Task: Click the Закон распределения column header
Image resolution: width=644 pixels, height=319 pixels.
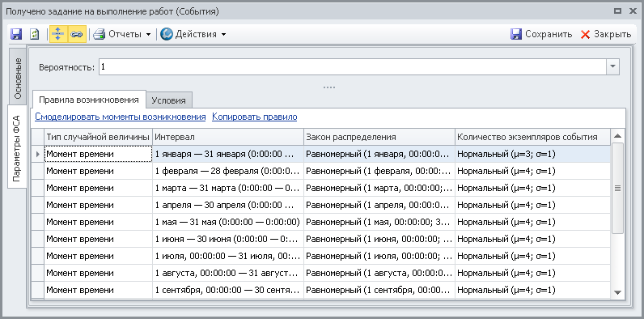Action: (379, 137)
